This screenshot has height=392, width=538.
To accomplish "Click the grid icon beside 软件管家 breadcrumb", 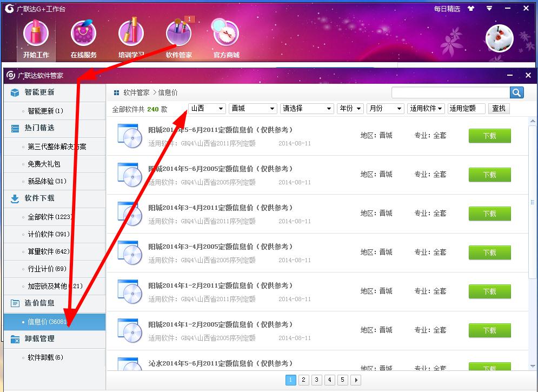I will (116, 92).
